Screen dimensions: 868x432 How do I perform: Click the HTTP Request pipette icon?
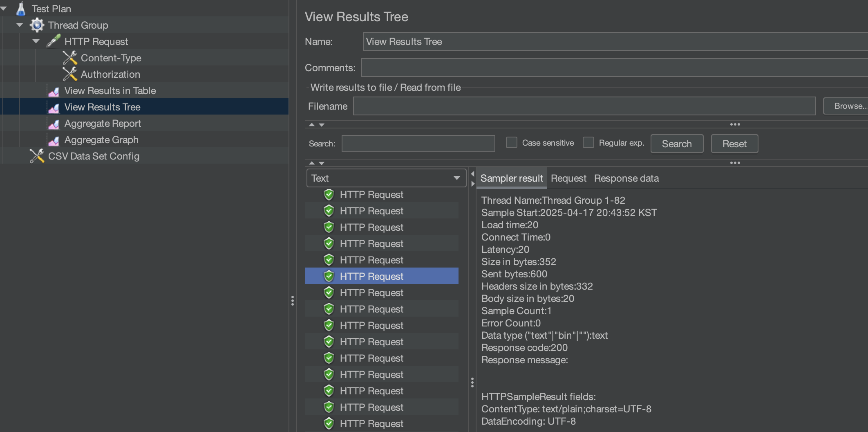coord(54,41)
